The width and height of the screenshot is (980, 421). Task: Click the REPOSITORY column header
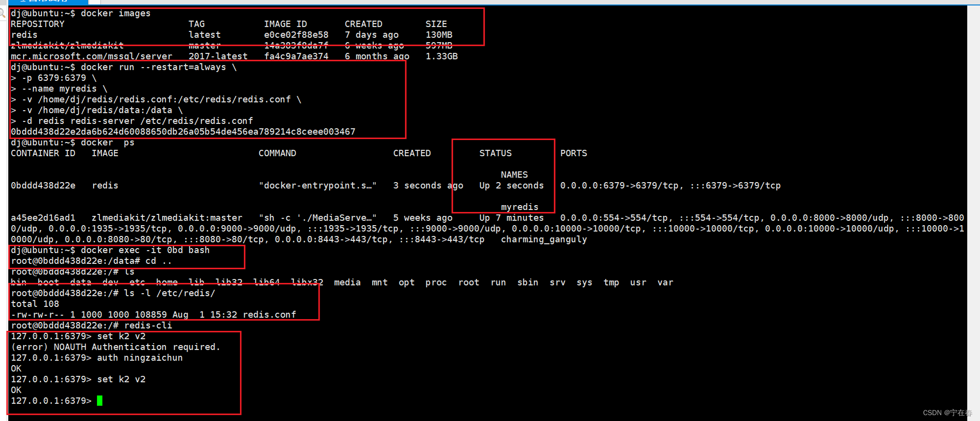coord(38,24)
